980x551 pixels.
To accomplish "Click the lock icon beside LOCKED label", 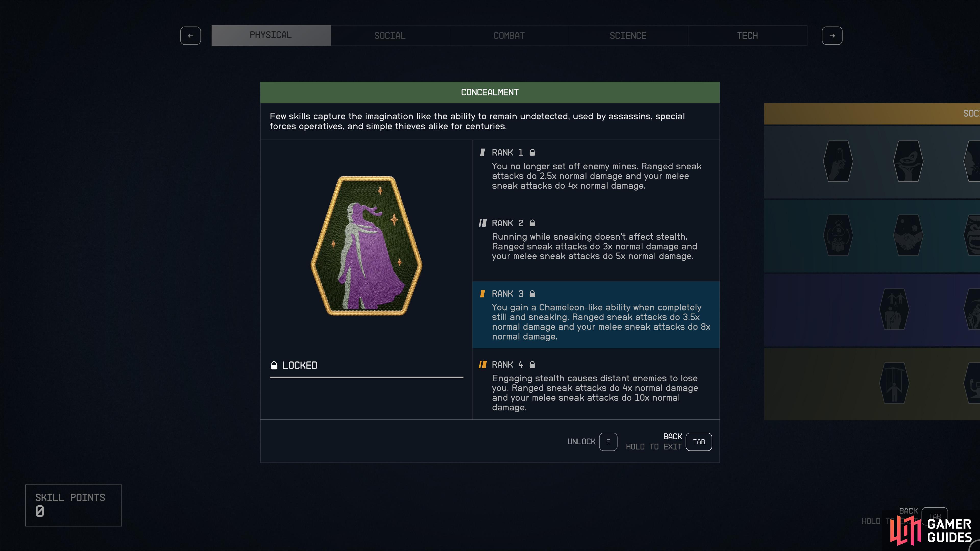I will click(x=274, y=366).
